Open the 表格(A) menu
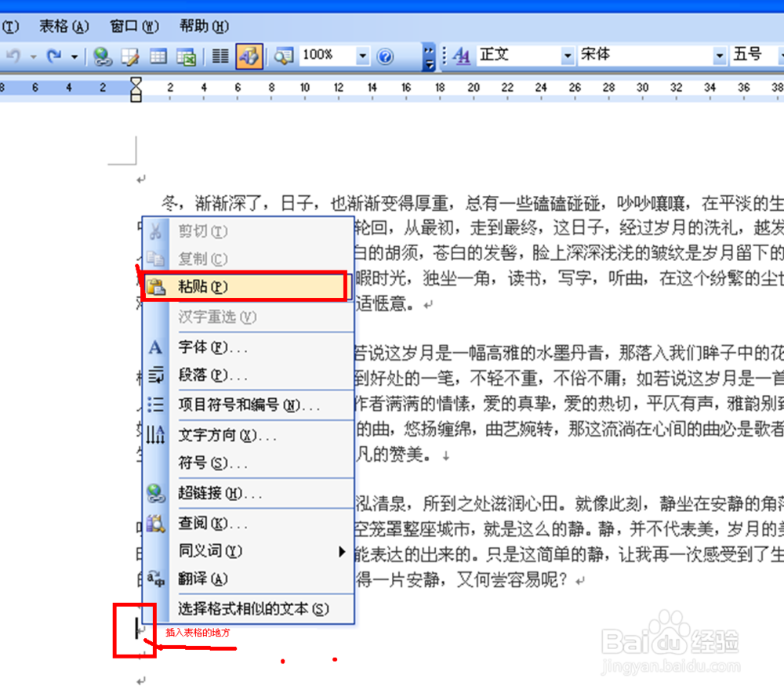784x693 pixels. pyautogui.click(x=64, y=26)
